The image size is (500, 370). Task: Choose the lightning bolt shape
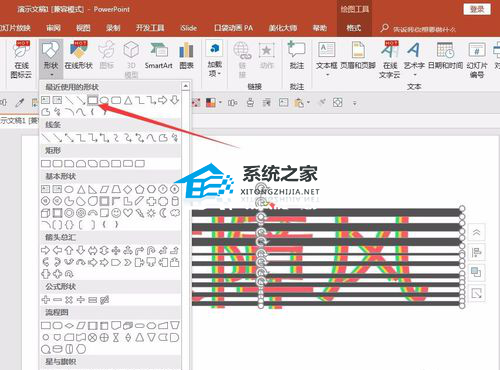tap(139, 213)
